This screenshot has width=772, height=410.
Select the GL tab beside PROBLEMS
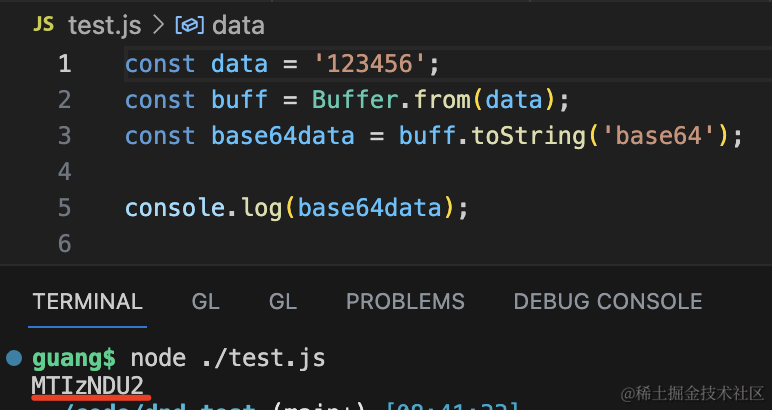(x=283, y=301)
